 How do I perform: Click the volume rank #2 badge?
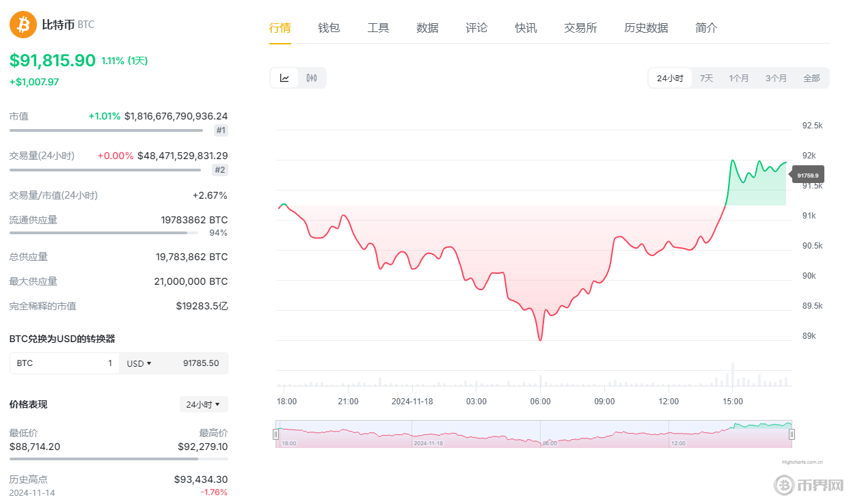coord(220,170)
